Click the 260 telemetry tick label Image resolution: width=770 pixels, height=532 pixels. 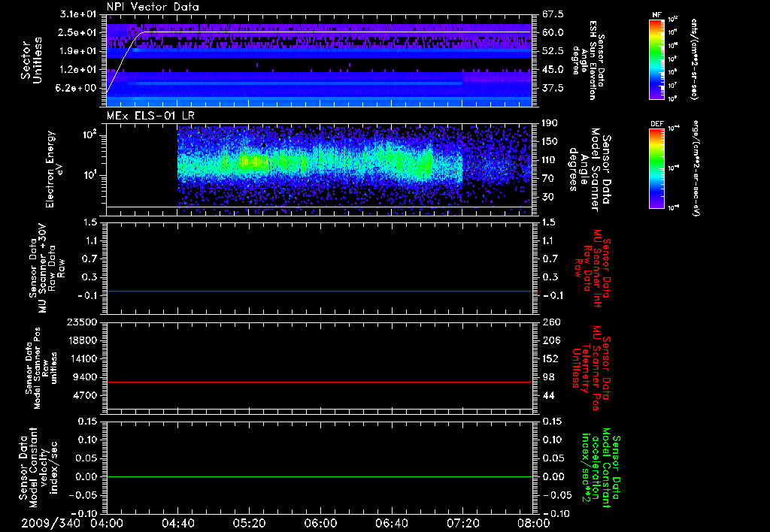[550, 322]
